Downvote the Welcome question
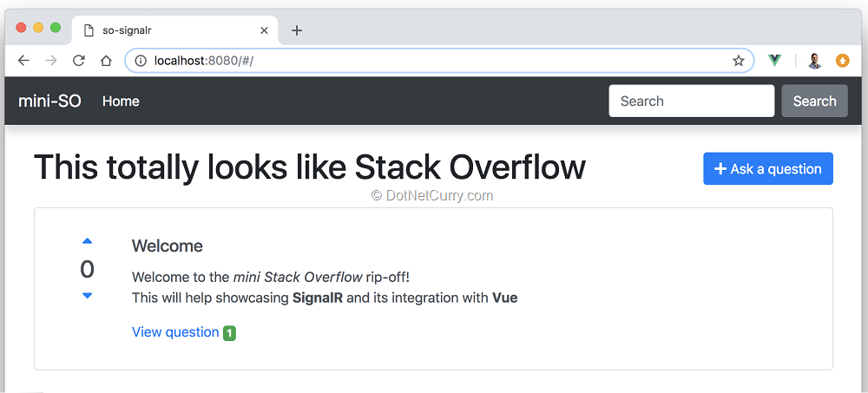Image resolution: width=868 pixels, height=393 pixels. coord(88,296)
